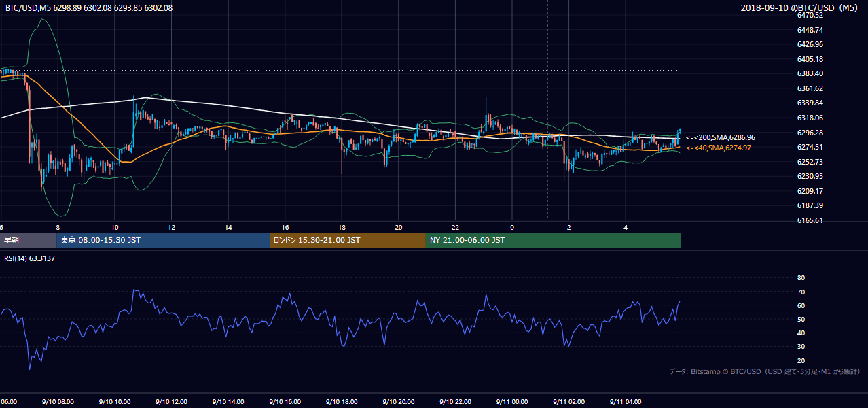Click bottom time label 9/11 04:00
Viewport: 868px width, 408px height.
pos(626,402)
